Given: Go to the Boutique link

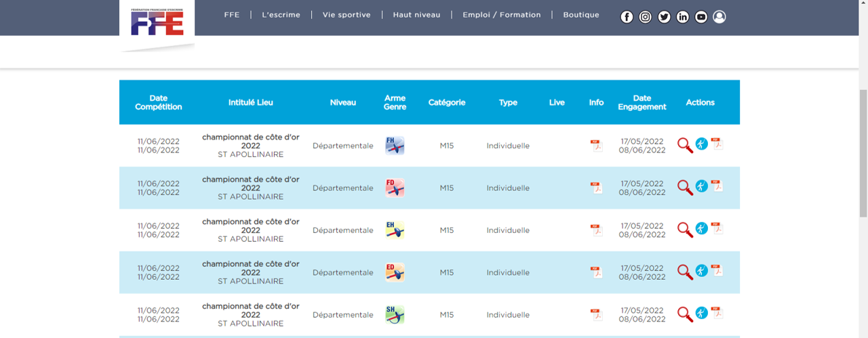Looking at the screenshot, I should point(581,15).
